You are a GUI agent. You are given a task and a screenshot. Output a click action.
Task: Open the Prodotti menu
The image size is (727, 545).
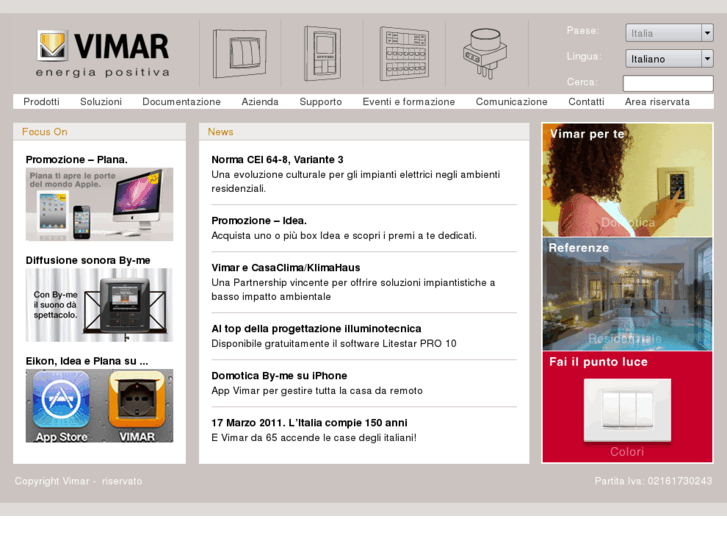coord(41,102)
